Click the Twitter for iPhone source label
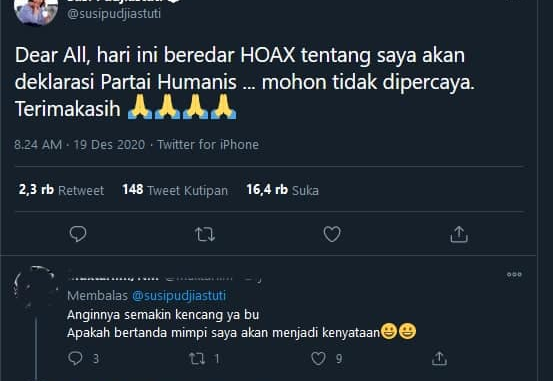This screenshot has width=553, height=381. pyautogui.click(x=208, y=145)
